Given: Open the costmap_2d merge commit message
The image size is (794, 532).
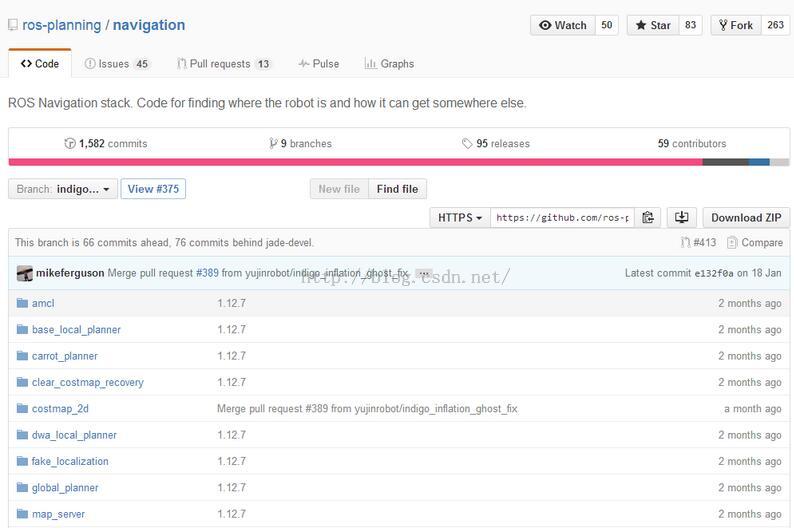Looking at the screenshot, I should [367, 408].
